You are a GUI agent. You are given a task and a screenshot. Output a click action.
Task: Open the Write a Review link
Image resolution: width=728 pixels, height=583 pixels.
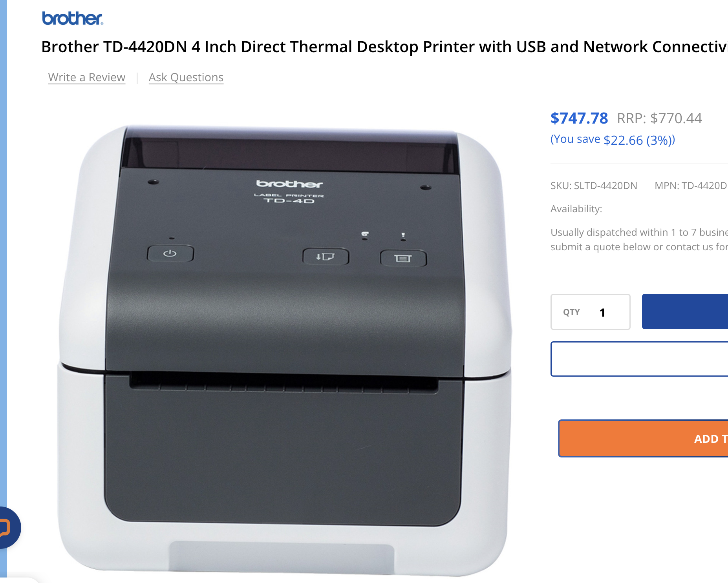click(x=87, y=77)
